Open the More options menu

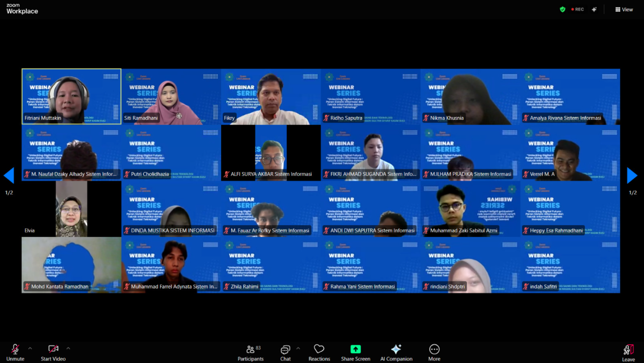coord(434,352)
